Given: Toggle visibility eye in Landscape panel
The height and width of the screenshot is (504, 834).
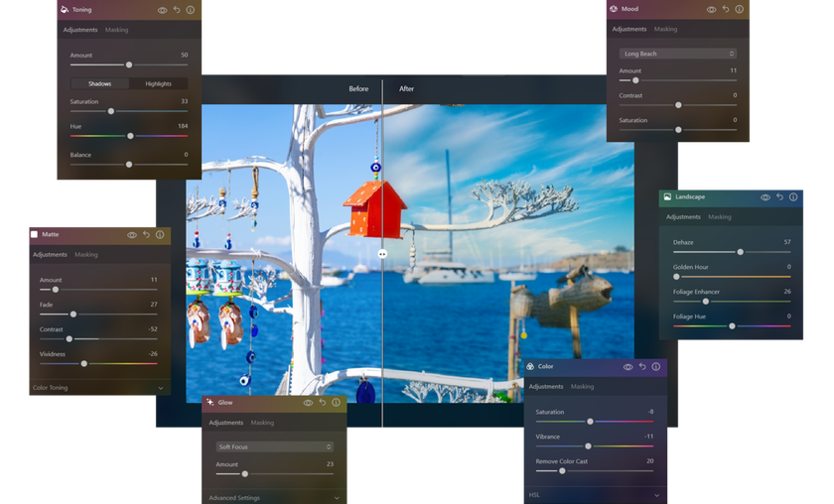Looking at the screenshot, I should [765, 197].
